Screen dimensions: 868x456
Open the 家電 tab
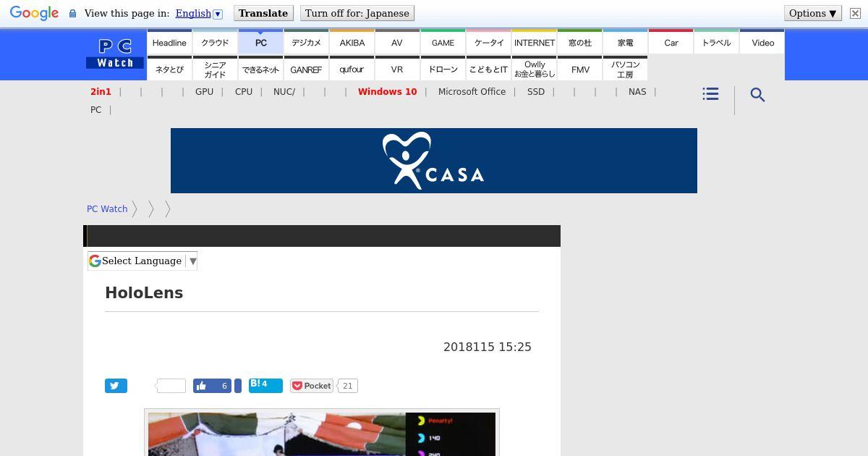coord(625,43)
